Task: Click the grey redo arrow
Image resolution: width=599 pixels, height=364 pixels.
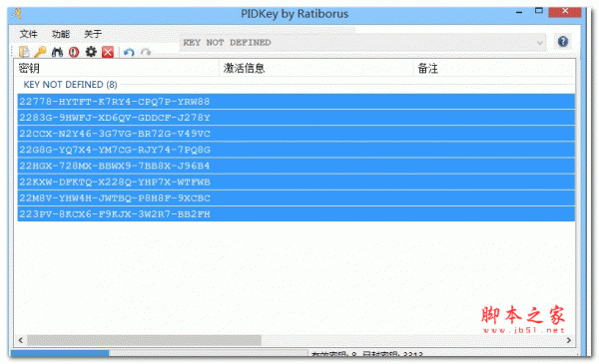Action: click(146, 52)
